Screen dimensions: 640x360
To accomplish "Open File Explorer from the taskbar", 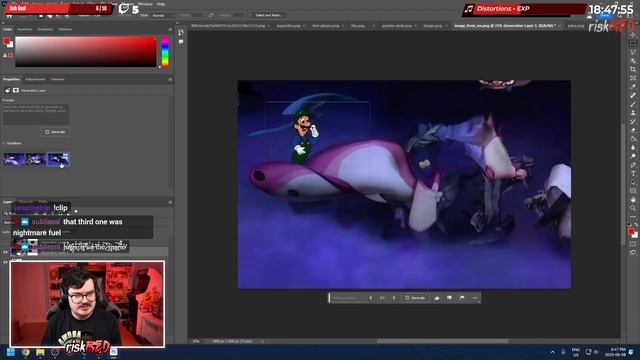I will 40,352.
